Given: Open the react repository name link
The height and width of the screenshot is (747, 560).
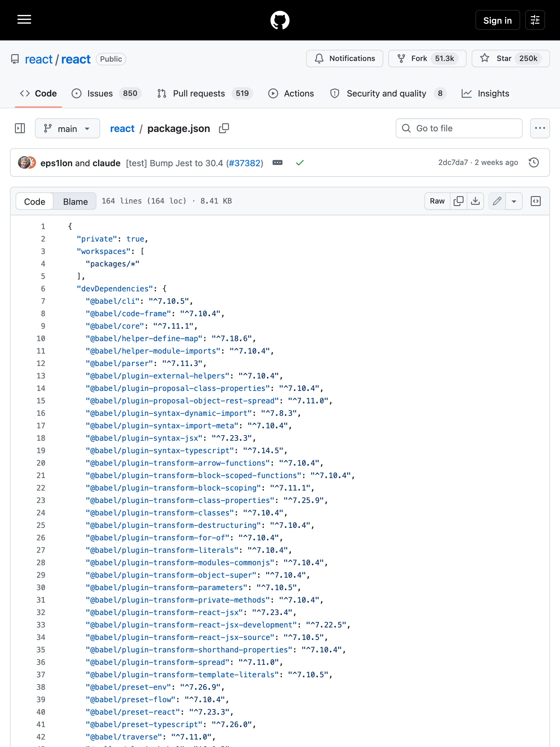Looking at the screenshot, I should (x=76, y=59).
